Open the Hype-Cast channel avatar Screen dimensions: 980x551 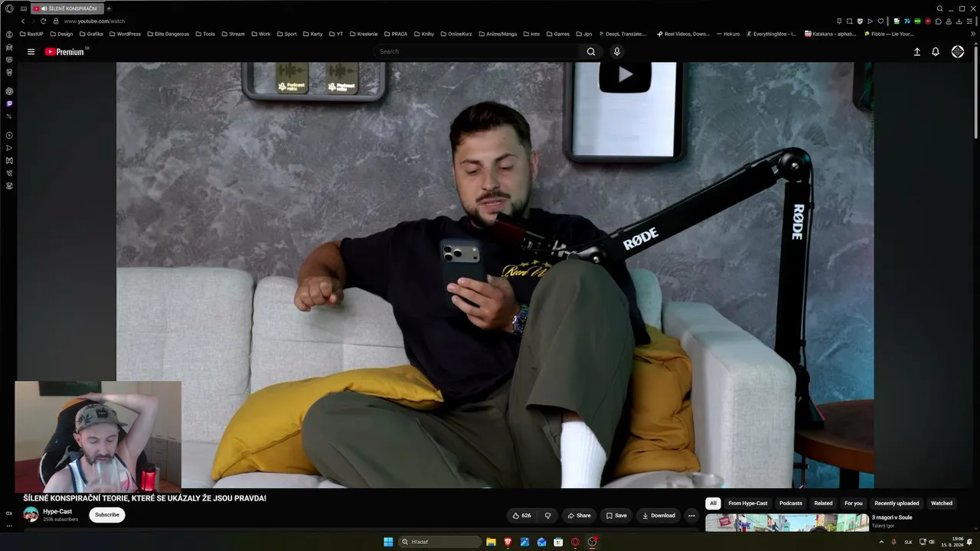click(x=31, y=514)
